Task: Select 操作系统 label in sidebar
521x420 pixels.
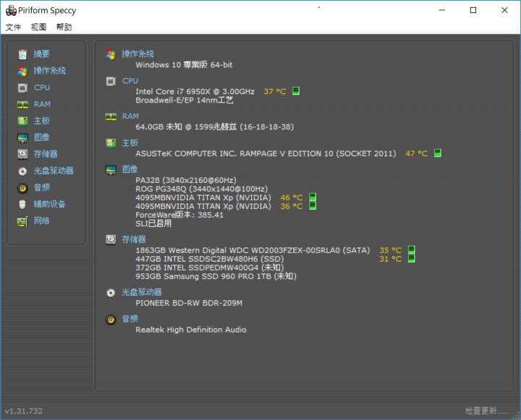Action: click(49, 71)
